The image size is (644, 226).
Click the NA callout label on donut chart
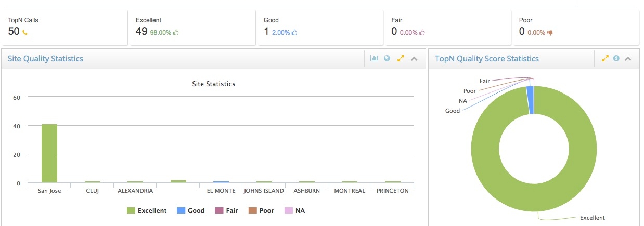463,101
